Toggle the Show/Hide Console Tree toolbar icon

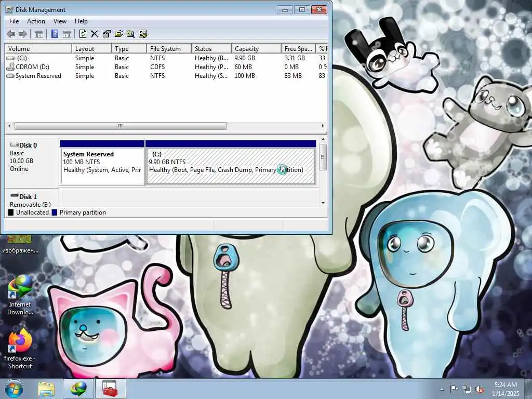[38, 34]
